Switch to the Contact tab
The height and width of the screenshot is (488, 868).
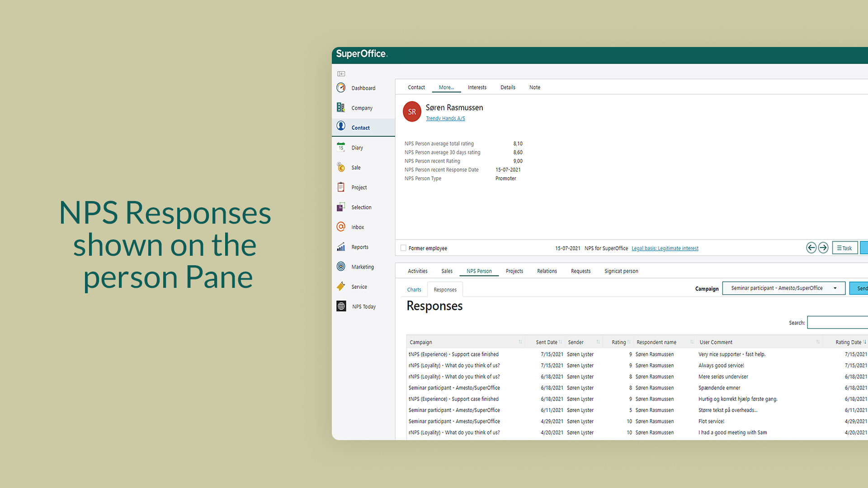[416, 87]
